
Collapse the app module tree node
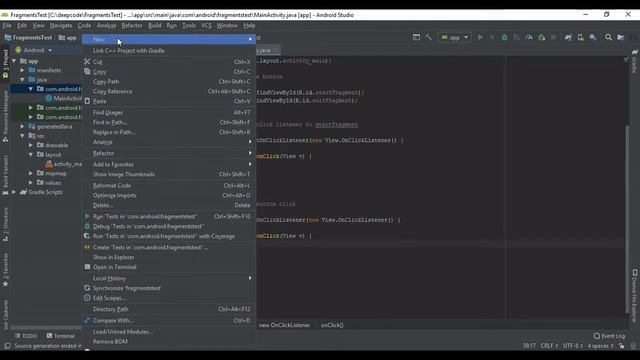pyautogui.click(x=14, y=61)
